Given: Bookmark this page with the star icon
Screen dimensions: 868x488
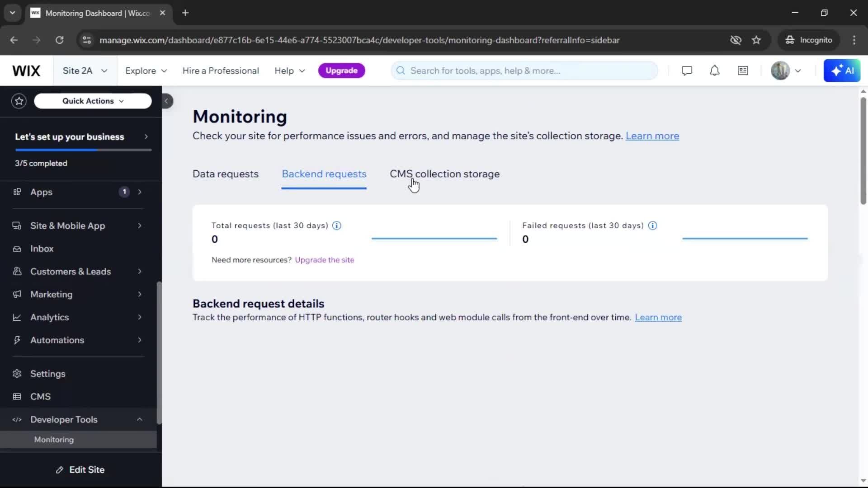Looking at the screenshot, I should [x=756, y=40].
